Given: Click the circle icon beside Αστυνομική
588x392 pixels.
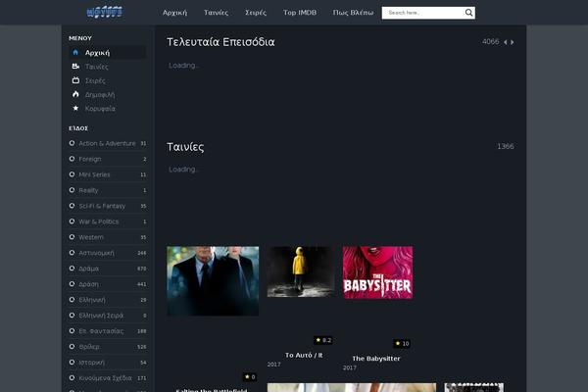Looking at the screenshot, I should [72, 253].
